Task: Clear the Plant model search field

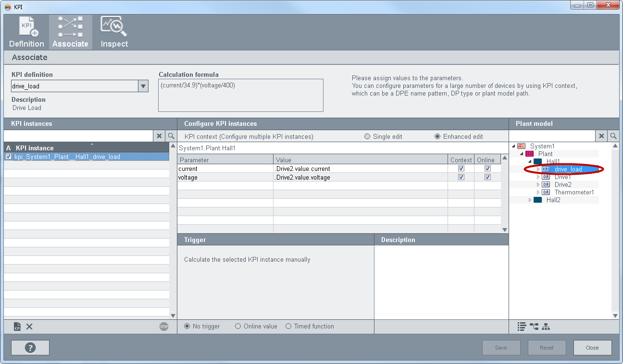Action: click(x=601, y=136)
